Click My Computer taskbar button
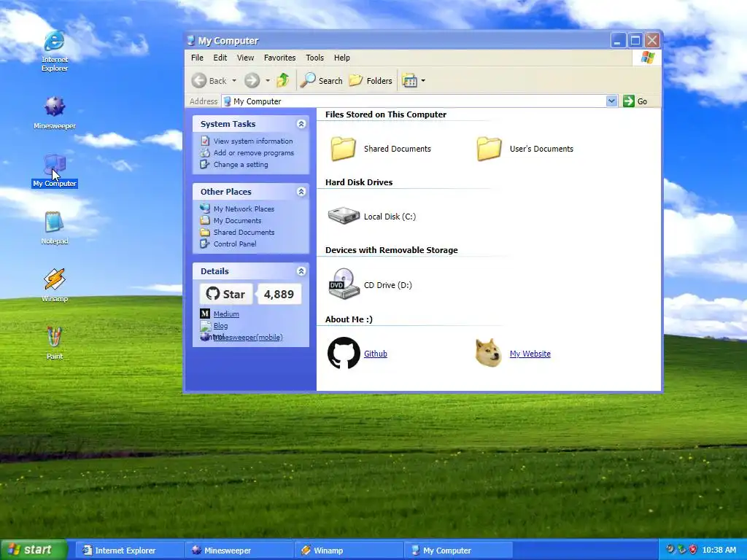 coord(459,551)
